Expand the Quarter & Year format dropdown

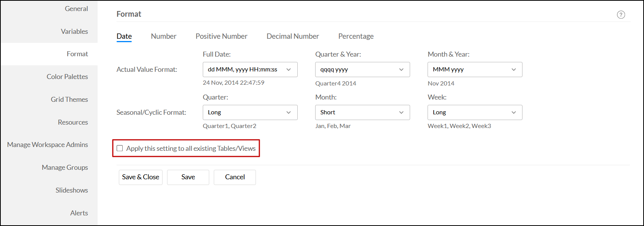pos(362,70)
